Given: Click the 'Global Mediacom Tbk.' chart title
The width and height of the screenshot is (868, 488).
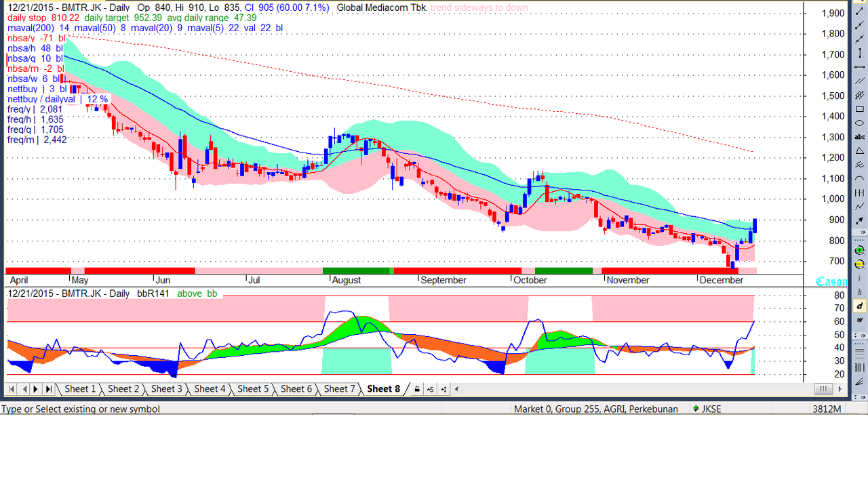Looking at the screenshot, I should 382,7.
